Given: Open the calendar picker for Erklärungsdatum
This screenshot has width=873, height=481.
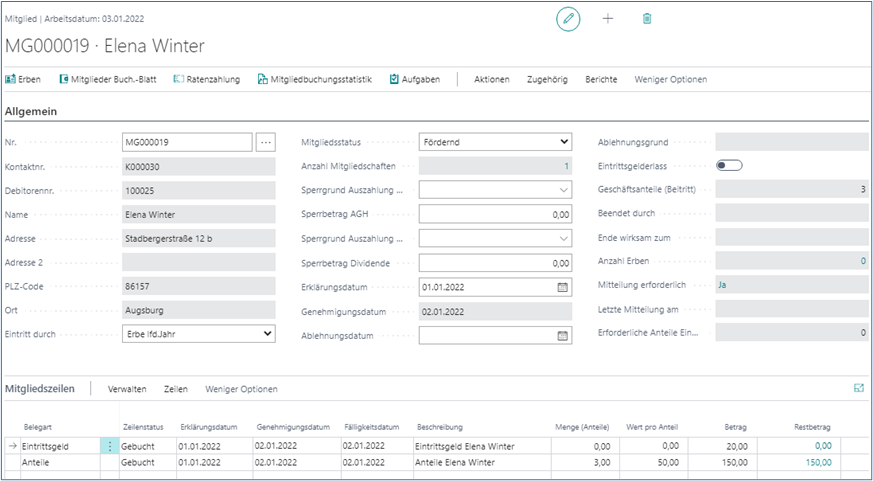Looking at the screenshot, I should tap(563, 287).
